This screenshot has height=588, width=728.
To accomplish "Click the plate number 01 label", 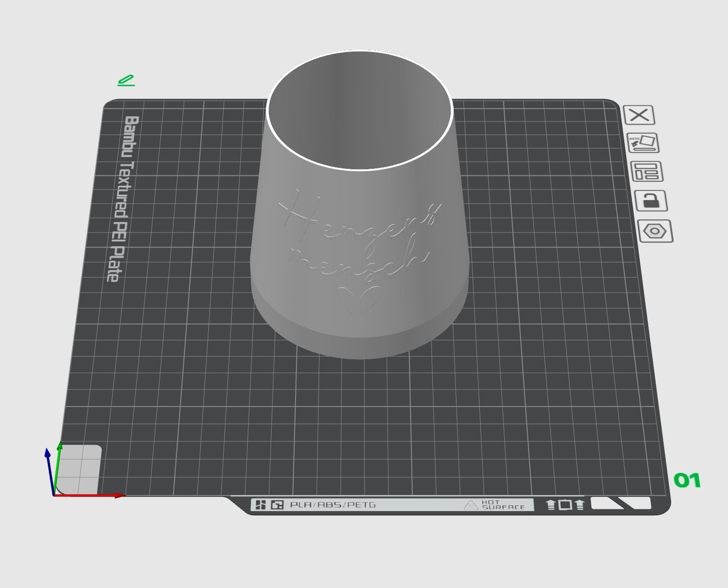I will (687, 481).
